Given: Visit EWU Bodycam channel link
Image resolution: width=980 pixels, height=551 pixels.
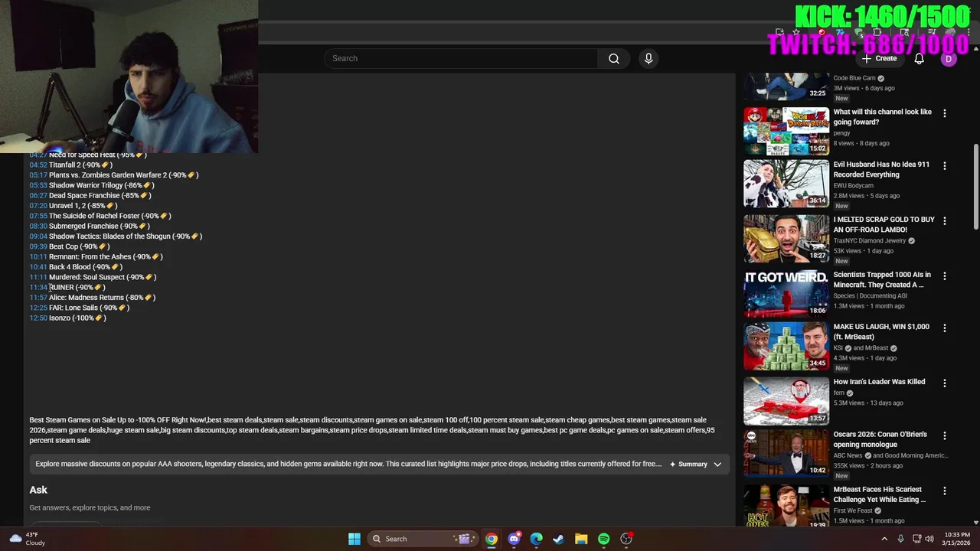Looking at the screenshot, I should [855, 185].
